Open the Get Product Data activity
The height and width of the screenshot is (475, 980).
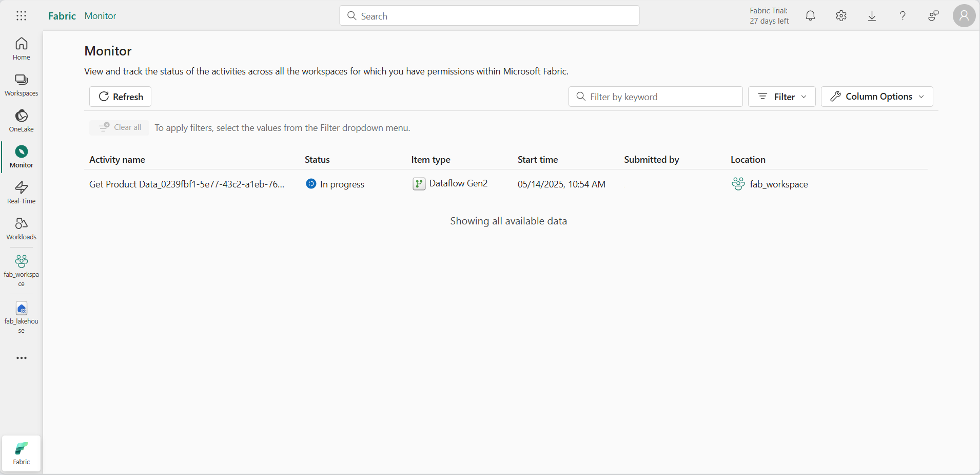[x=187, y=184]
